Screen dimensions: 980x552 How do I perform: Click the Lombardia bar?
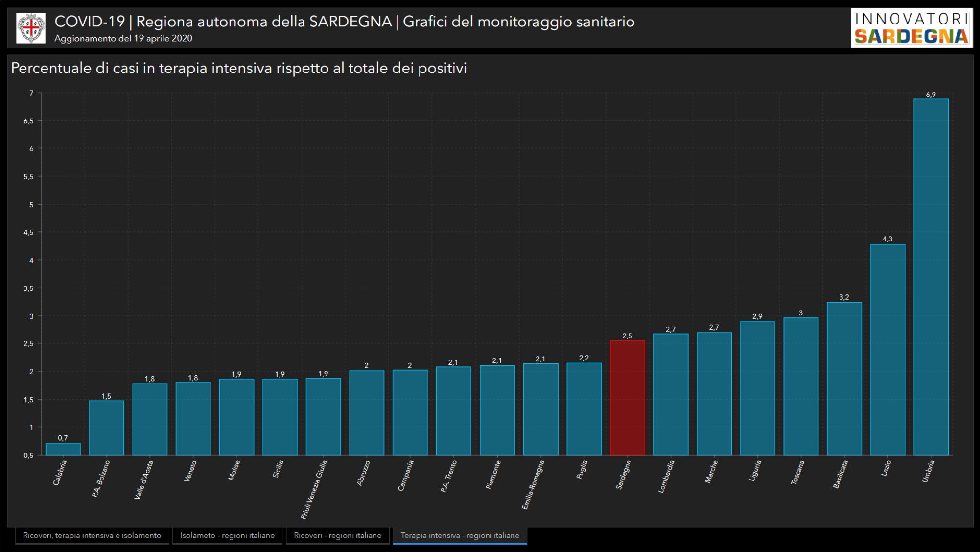click(671, 394)
